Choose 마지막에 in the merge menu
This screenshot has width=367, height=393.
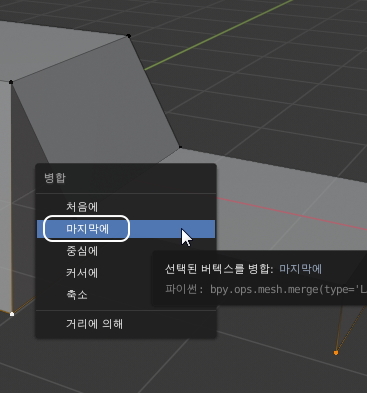click(126, 229)
